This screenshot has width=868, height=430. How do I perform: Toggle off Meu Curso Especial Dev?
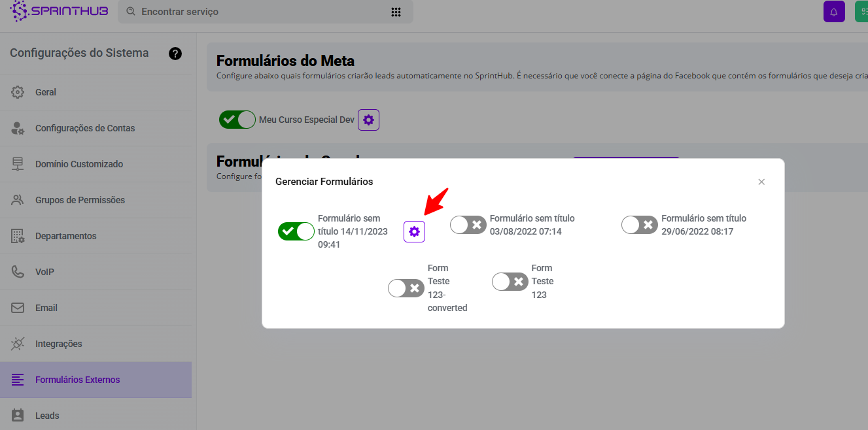pyautogui.click(x=237, y=120)
